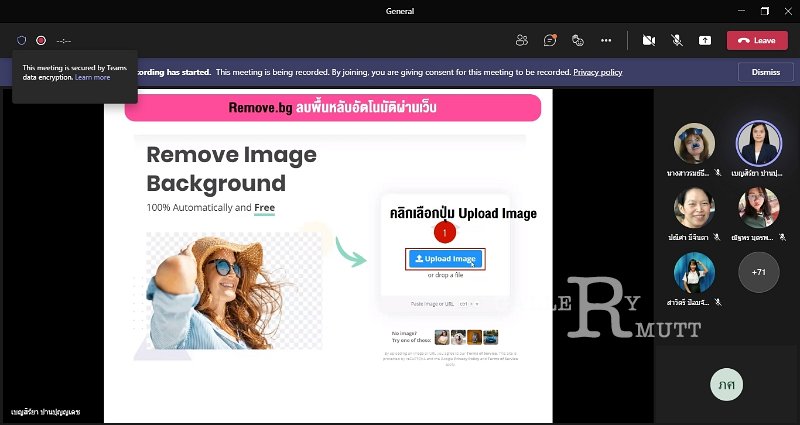Click Learn more in the encryption tooltip

[92, 78]
